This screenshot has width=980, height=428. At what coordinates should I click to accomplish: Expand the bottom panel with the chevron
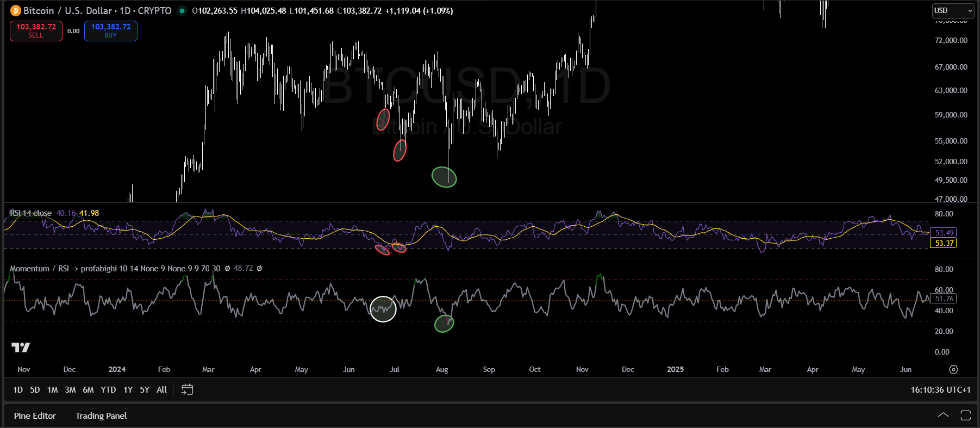(x=943, y=415)
